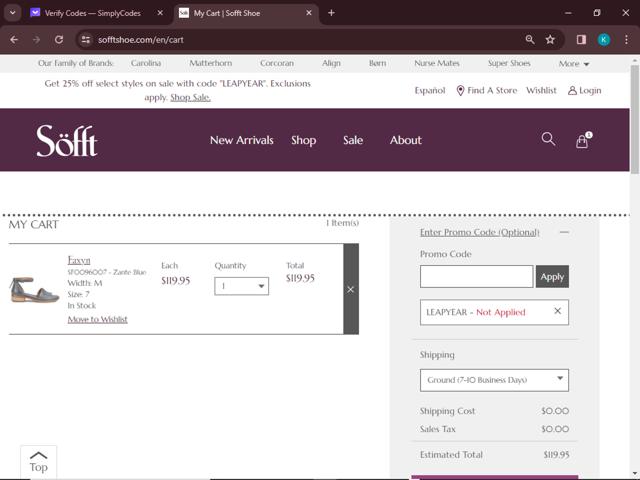Open the Login page

(x=584, y=90)
